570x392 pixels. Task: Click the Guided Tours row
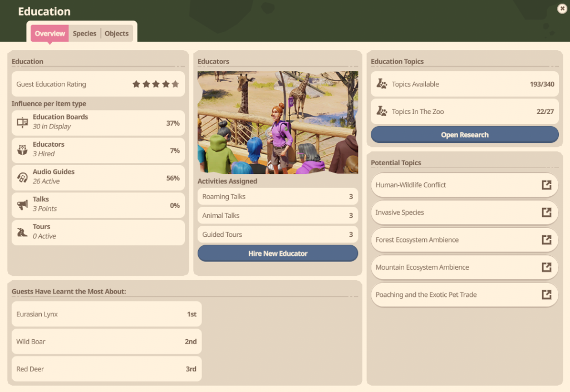[278, 234]
